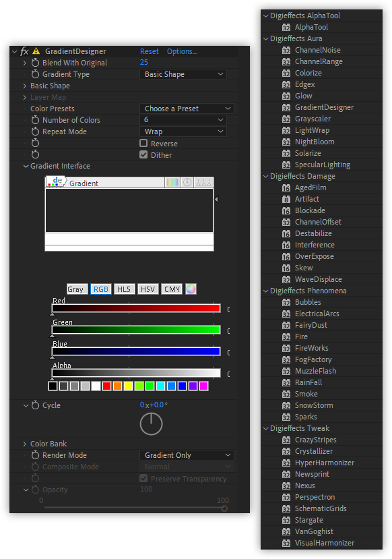Screen dimensions: 392x559
Task: Select the VanGoghist effect
Action: pos(314,531)
